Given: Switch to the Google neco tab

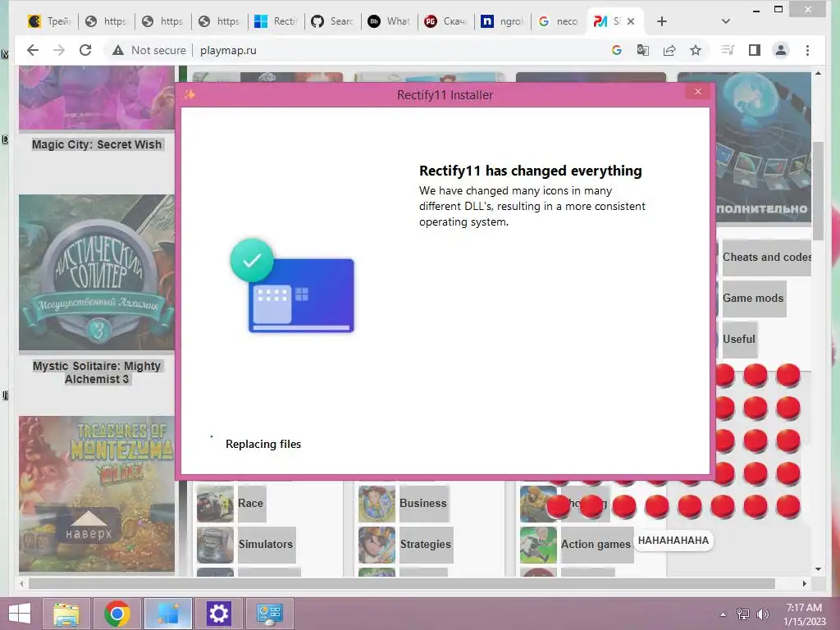Looking at the screenshot, I should click(x=559, y=21).
